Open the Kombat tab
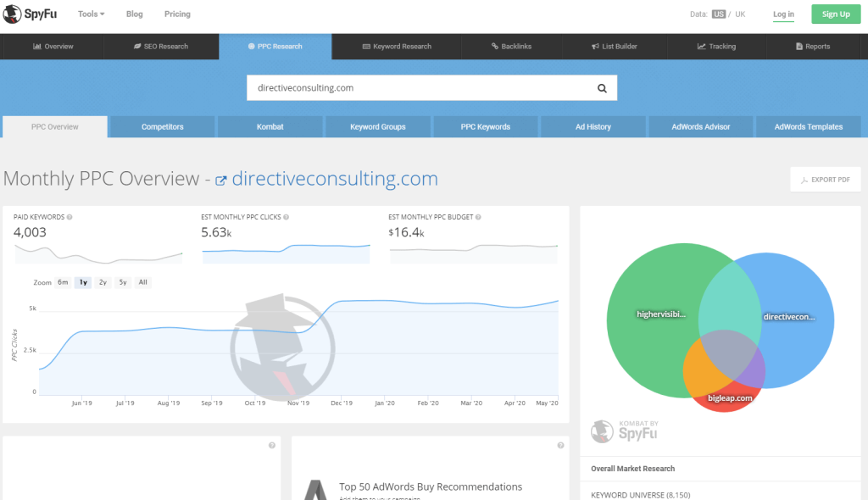Viewport: 868px width, 500px height. pos(270,127)
